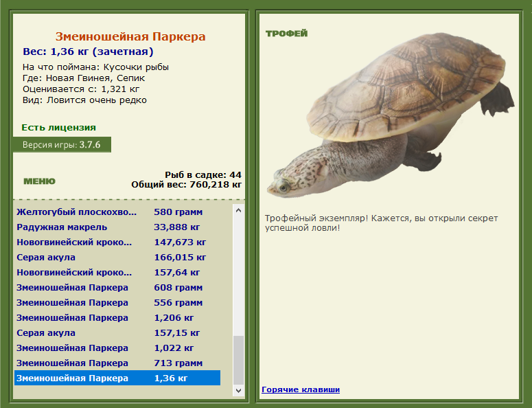This screenshot has height=408, width=532.
Task: Select Новогвинейский кроко... 147,673 кг row
Action: point(117,242)
